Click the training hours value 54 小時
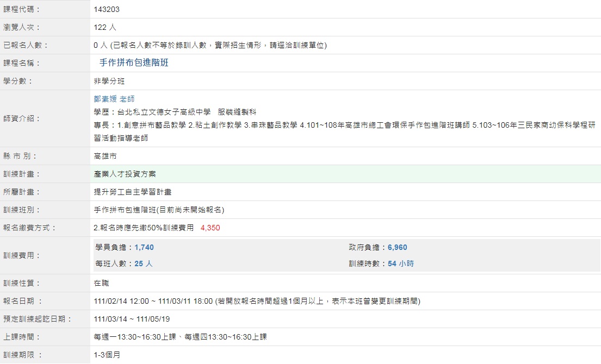601x364 pixels. pyautogui.click(x=401, y=264)
